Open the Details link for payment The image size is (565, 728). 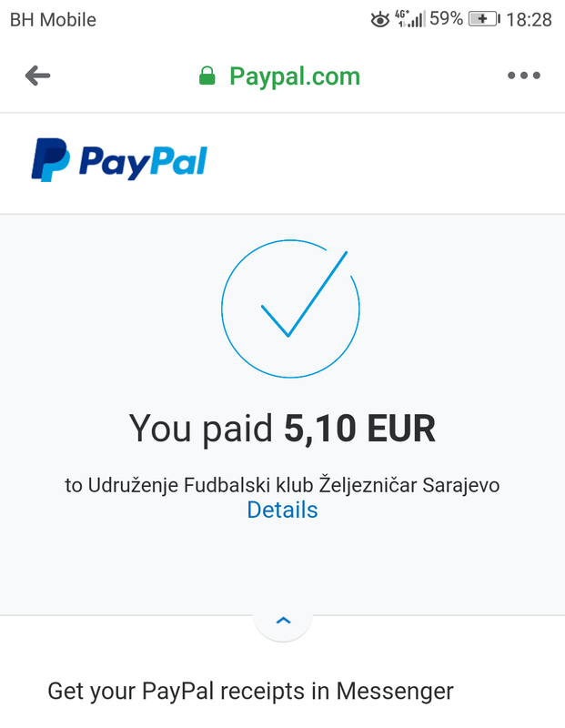282,510
